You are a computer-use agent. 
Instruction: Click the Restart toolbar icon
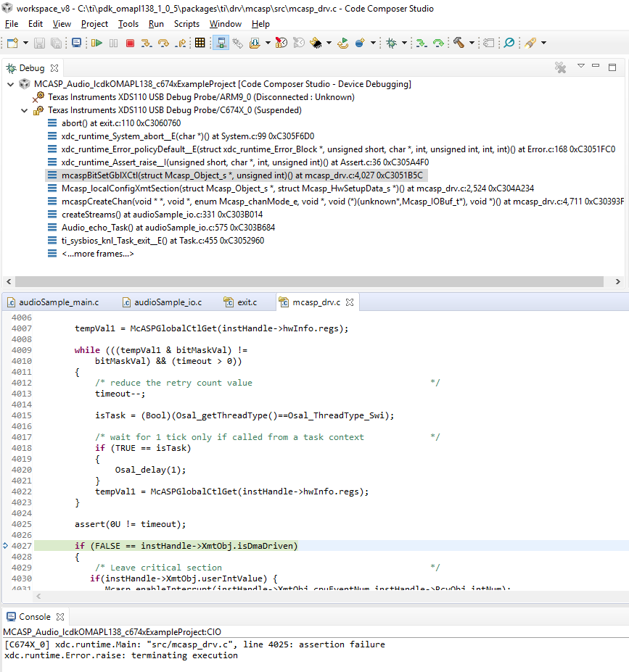click(343, 43)
